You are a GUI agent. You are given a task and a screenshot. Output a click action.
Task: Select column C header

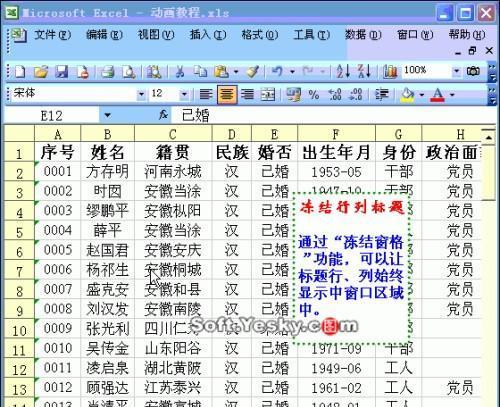pos(173,134)
